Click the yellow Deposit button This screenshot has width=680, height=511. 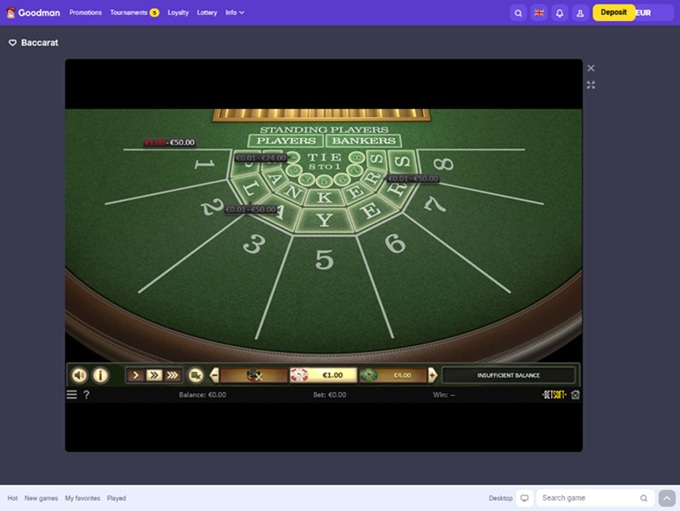click(613, 13)
